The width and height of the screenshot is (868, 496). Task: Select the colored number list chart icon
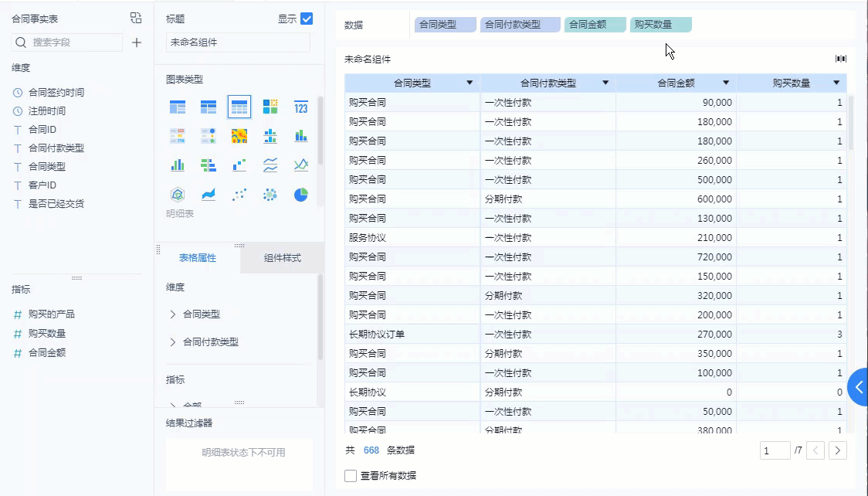(x=178, y=136)
